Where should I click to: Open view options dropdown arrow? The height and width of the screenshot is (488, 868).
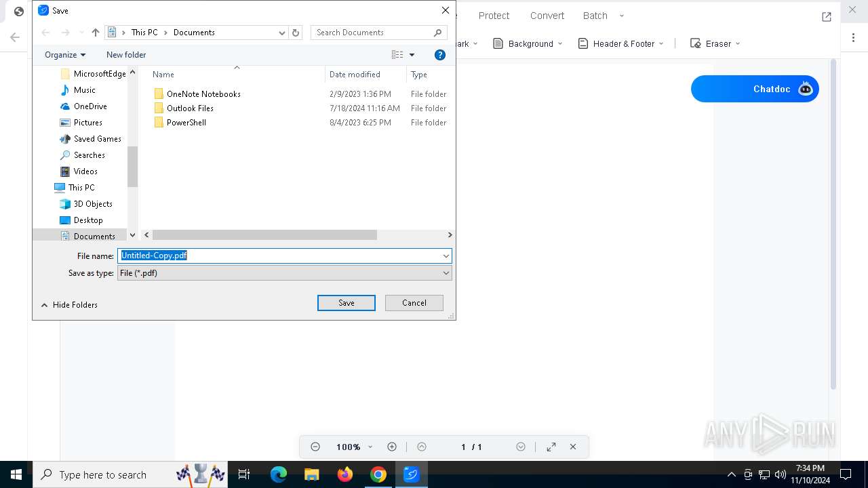click(x=412, y=55)
